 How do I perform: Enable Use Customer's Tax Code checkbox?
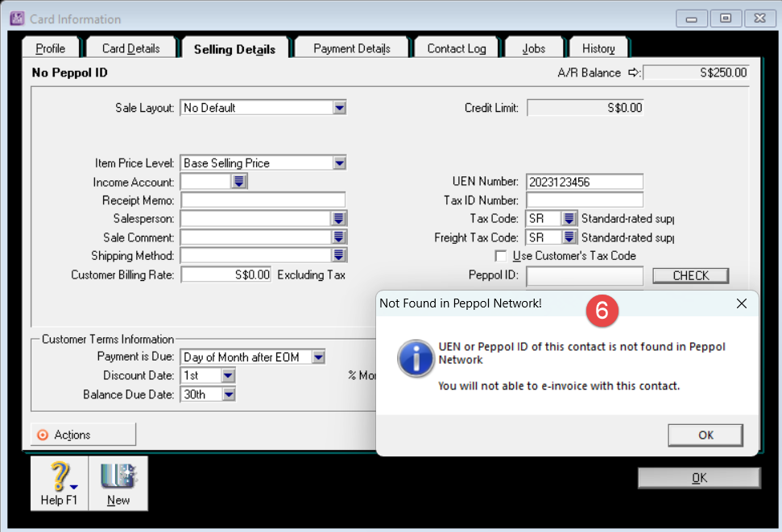point(501,256)
